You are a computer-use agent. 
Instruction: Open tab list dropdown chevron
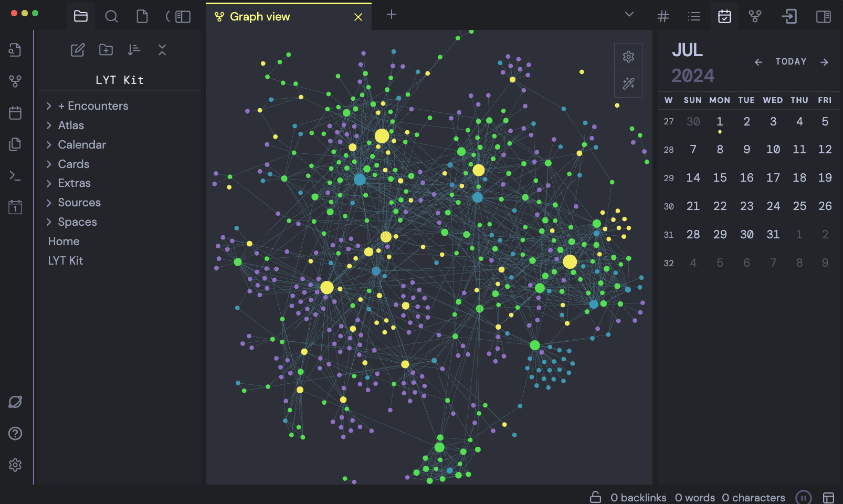click(629, 14)
